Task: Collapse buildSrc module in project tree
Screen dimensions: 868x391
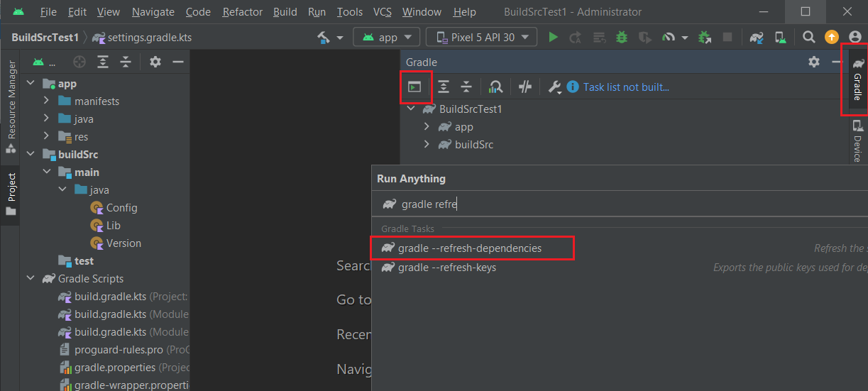Action: pos(31,155)
